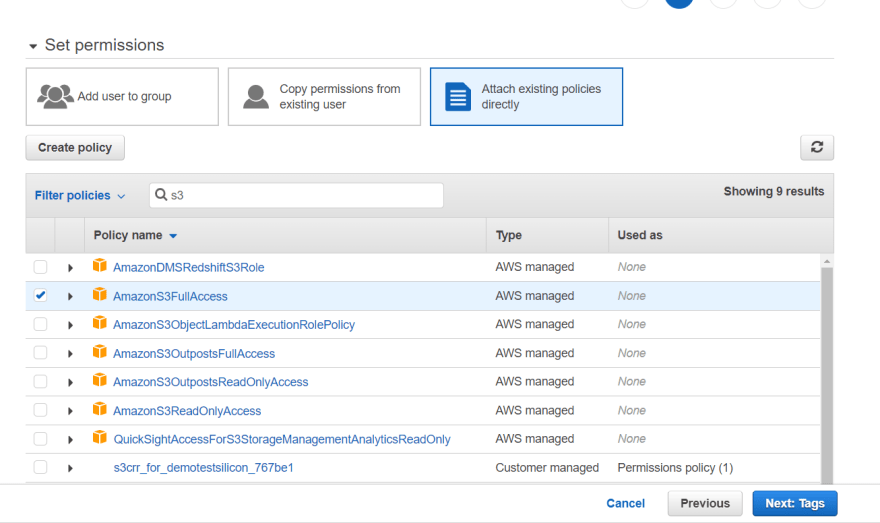This screenshot has height=523, width=880.
Task: Click the orange policy icon for AmazonS3FullAccess
Action: 100,294
